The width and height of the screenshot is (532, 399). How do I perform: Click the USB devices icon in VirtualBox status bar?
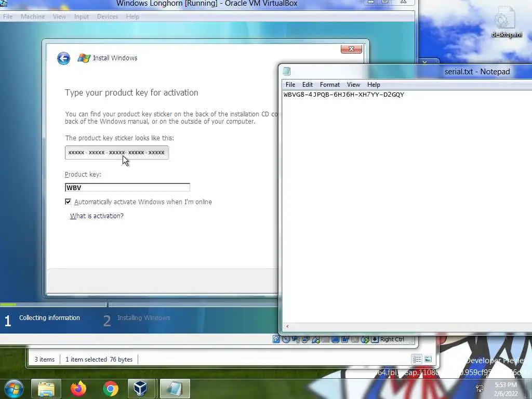click(x=315, y=339)
